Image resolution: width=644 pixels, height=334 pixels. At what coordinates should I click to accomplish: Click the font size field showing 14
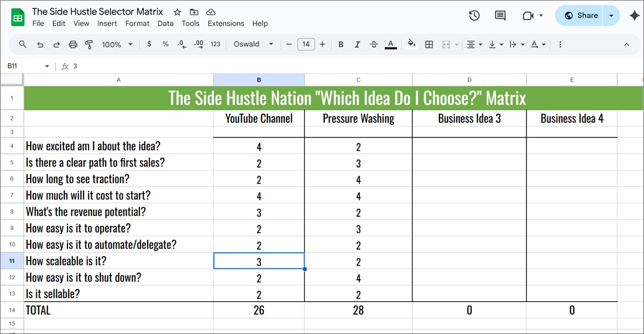pos(306,44)
